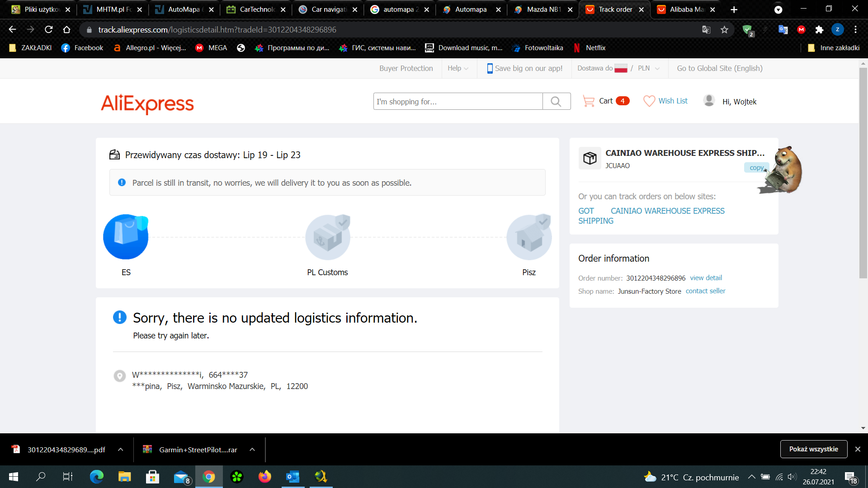Open new tab with plus button

click(734, 9)
